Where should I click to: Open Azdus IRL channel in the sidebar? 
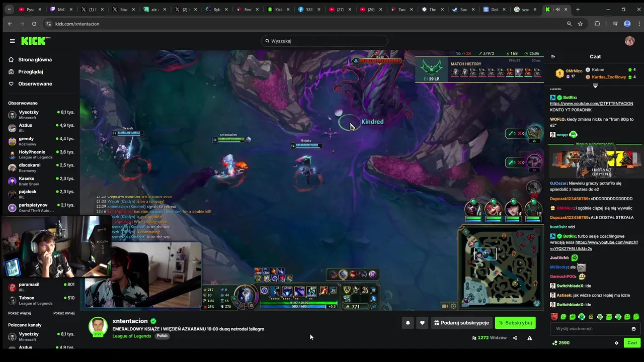coord(41,128)
